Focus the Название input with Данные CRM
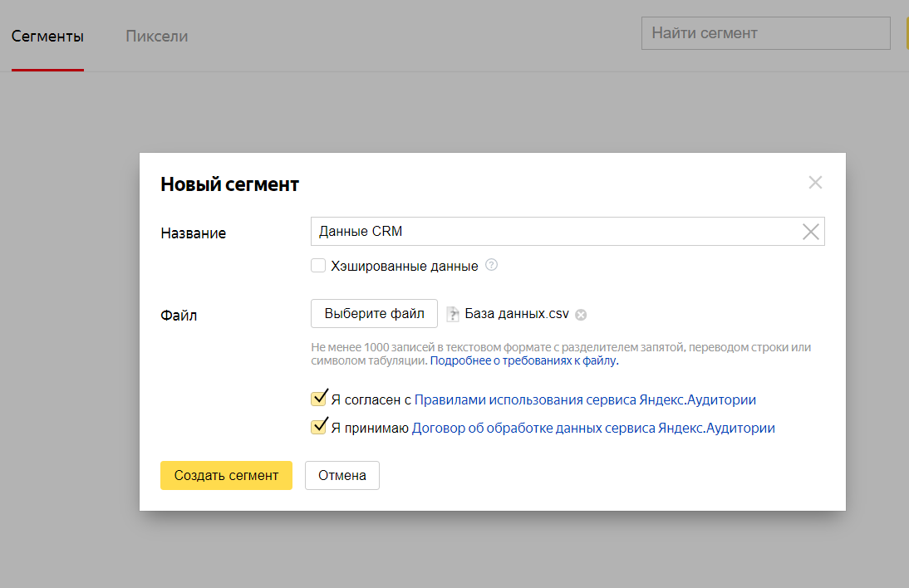The width and height of the screenshot is (909, 588). point(548,232)
